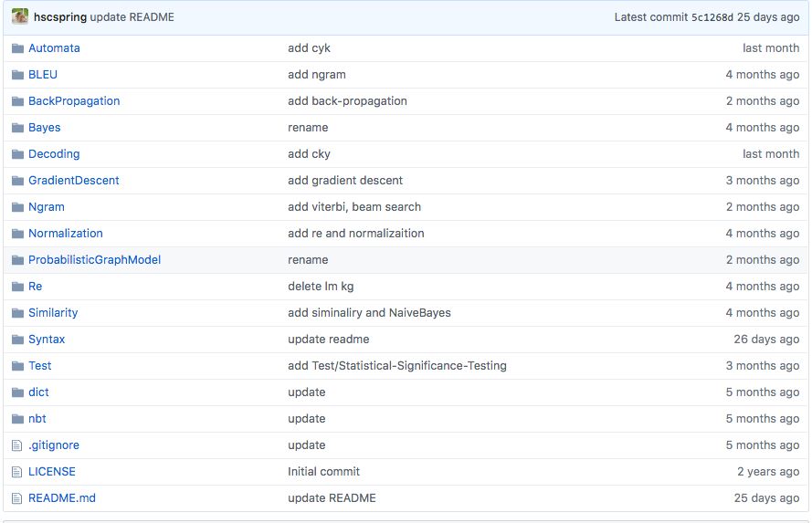Click the folder icon beside Decoding

point(17,154)
